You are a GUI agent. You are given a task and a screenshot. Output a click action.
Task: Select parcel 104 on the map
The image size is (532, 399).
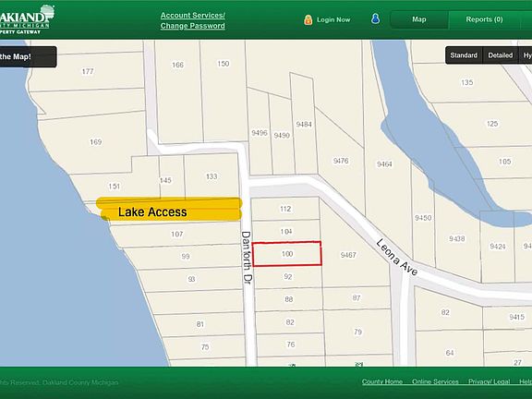(x=286, y=232)
